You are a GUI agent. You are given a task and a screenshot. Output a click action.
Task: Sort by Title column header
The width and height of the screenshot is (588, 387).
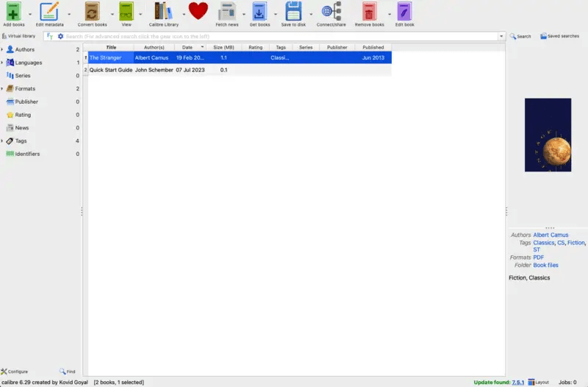[111, 47]
